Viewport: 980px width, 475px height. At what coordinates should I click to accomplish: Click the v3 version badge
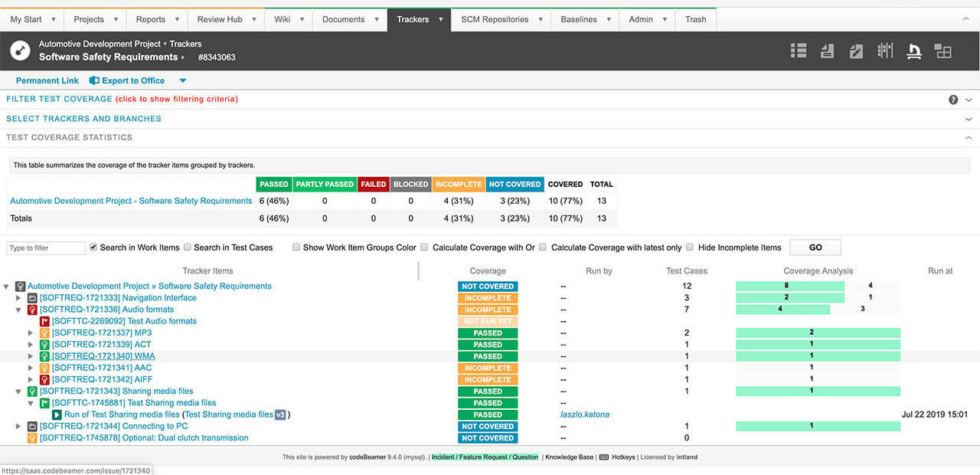[x=280, y=414]
